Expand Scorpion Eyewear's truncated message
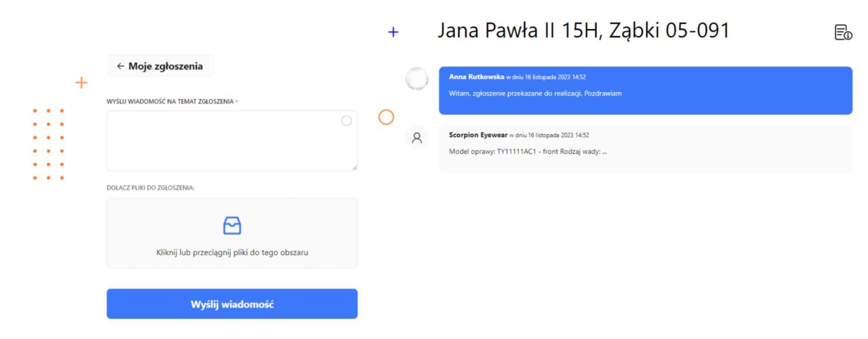Screen dimensions: 868x339 [604, 152]
